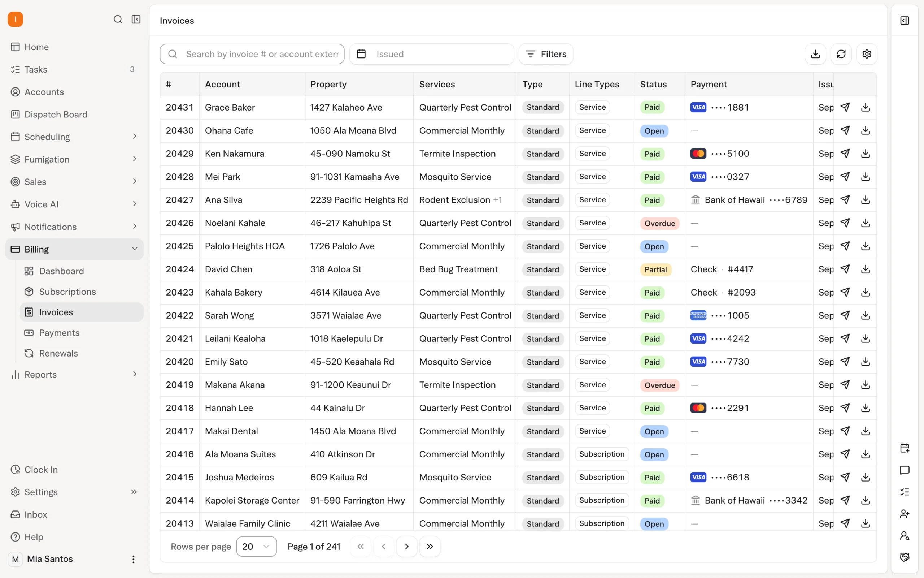Refresh the invoices table

(841, 54)
